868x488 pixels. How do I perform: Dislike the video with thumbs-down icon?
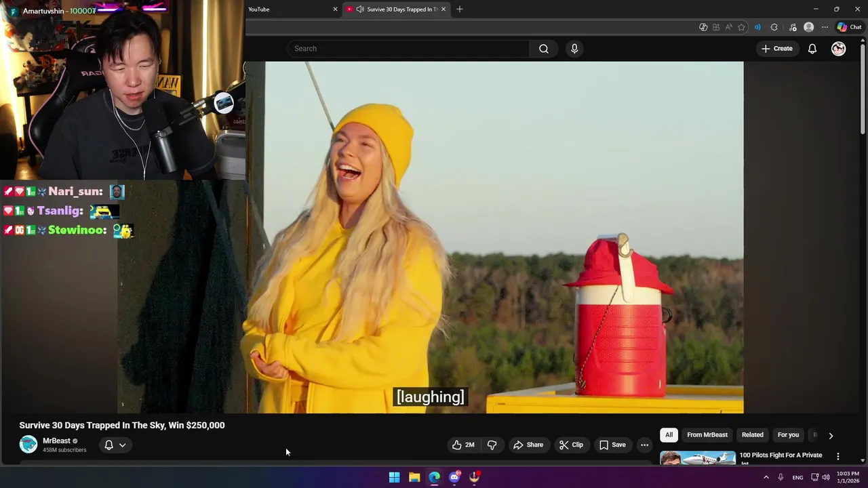[x=492, y=445]
